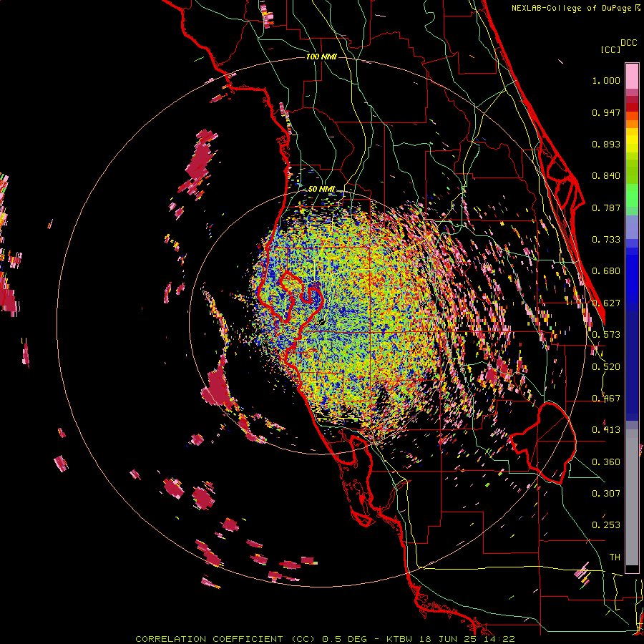This screenshot has height=644, width=644.
Task: Click the 0.253 legend value
Action: 606,525
